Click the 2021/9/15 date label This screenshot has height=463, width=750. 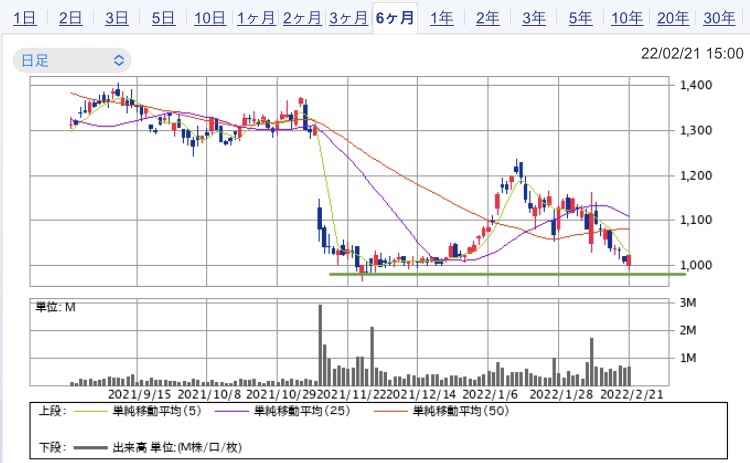pos(140,395)
